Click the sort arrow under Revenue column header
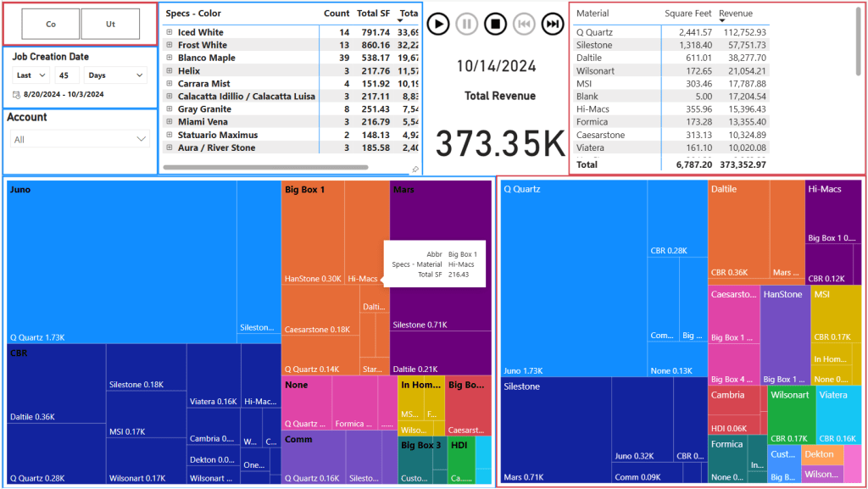Screen dimensions: 868x489 tap(722, 21)
